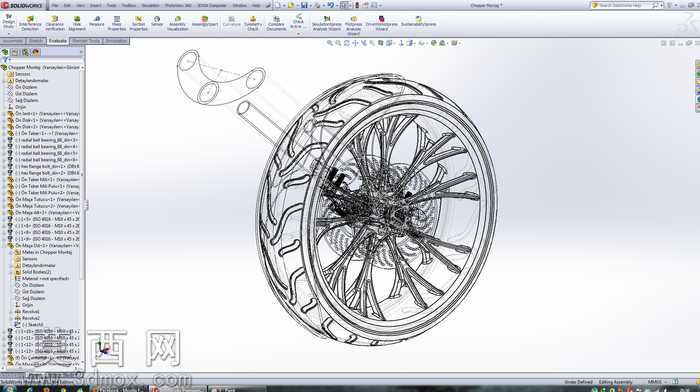Screen dimensions: 700x392
Task: Open the Design Study tool
Action: 8,21
